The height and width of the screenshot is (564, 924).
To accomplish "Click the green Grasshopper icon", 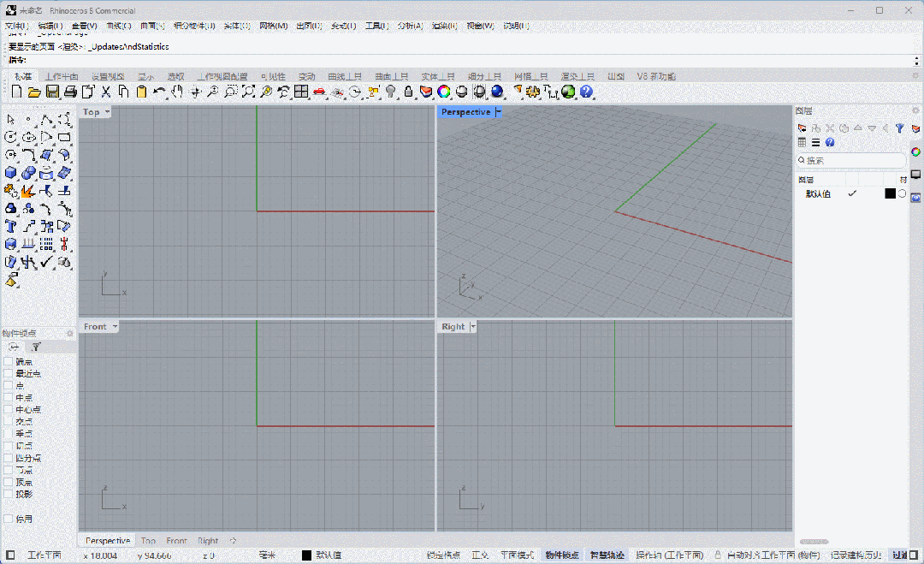I will tap(568, 92).
